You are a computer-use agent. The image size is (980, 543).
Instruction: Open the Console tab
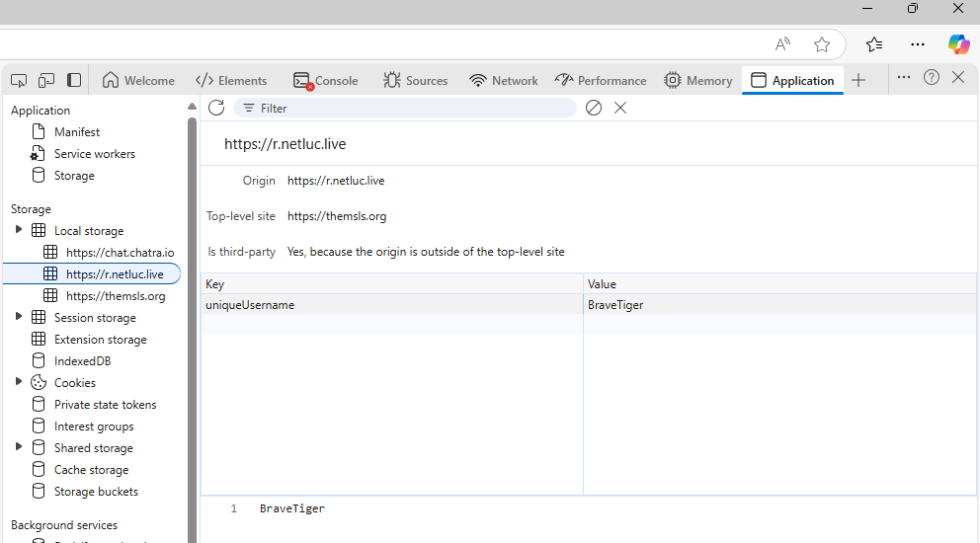point(326,81)
